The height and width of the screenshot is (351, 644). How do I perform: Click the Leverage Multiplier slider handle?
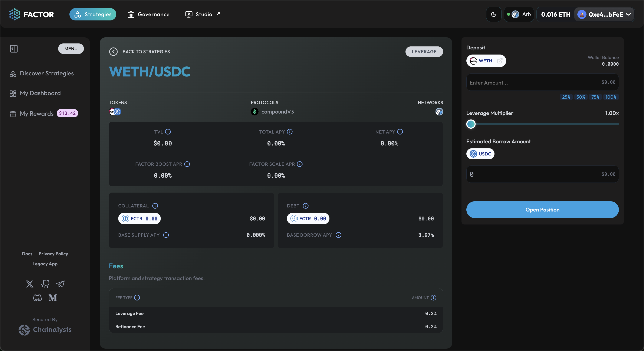471,124
